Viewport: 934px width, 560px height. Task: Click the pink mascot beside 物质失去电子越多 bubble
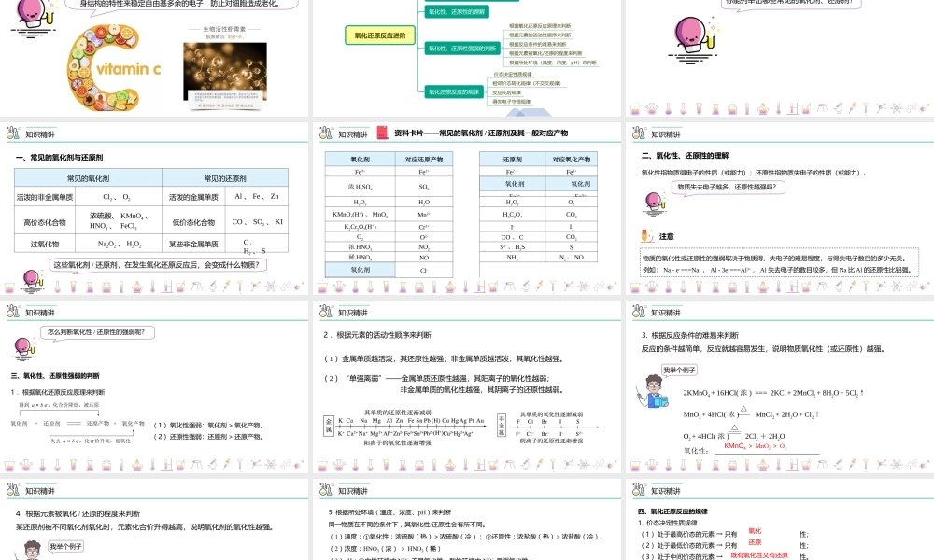tap(656, 203)
